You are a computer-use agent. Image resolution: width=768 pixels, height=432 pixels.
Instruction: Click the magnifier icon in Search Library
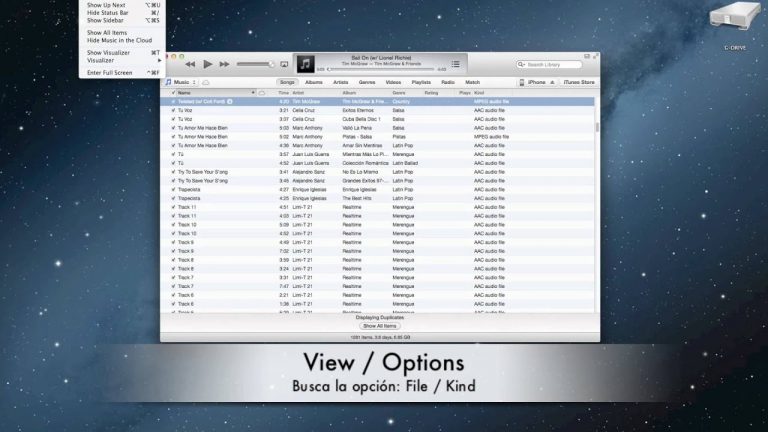pos(521,65)
